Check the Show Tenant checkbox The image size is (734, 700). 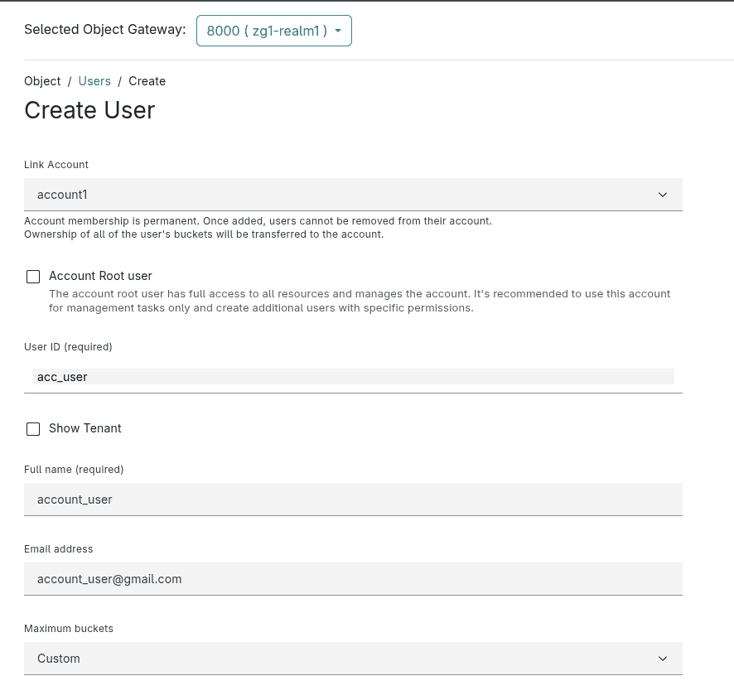pos(33,429)
